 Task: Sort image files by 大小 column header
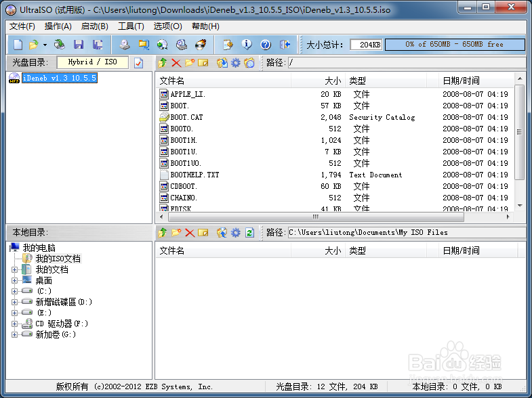pos(318,81)
